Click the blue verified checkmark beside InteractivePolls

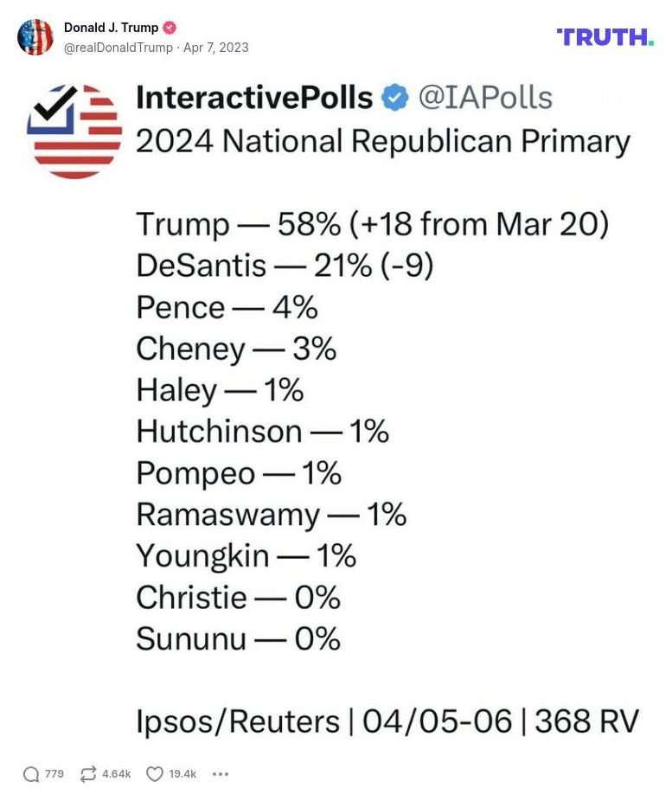tap(395, 98)
